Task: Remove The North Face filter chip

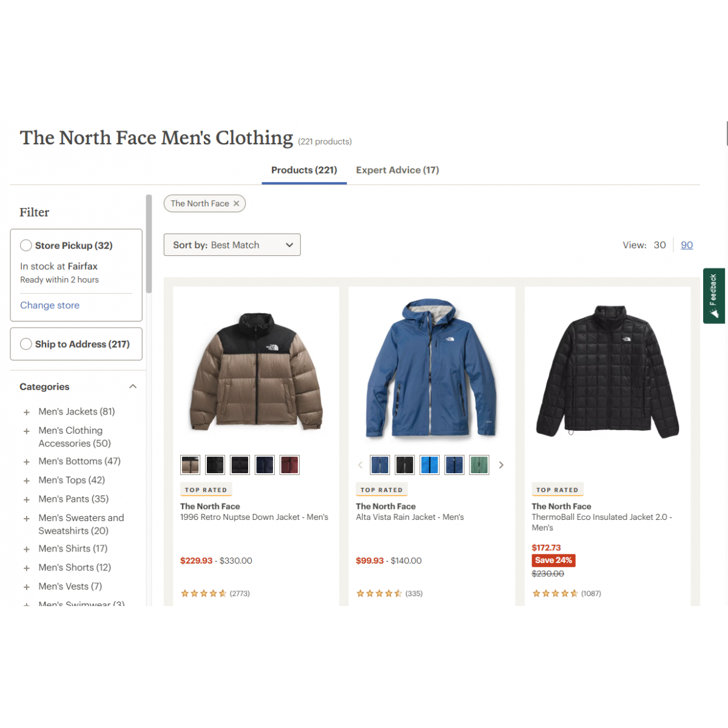Action: pyautogui.click(x=237, y=204)
